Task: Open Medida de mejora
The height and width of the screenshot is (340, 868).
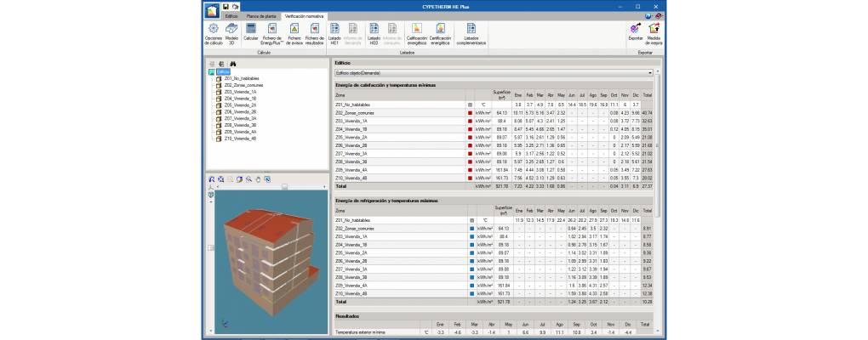Action: [654, 34]
